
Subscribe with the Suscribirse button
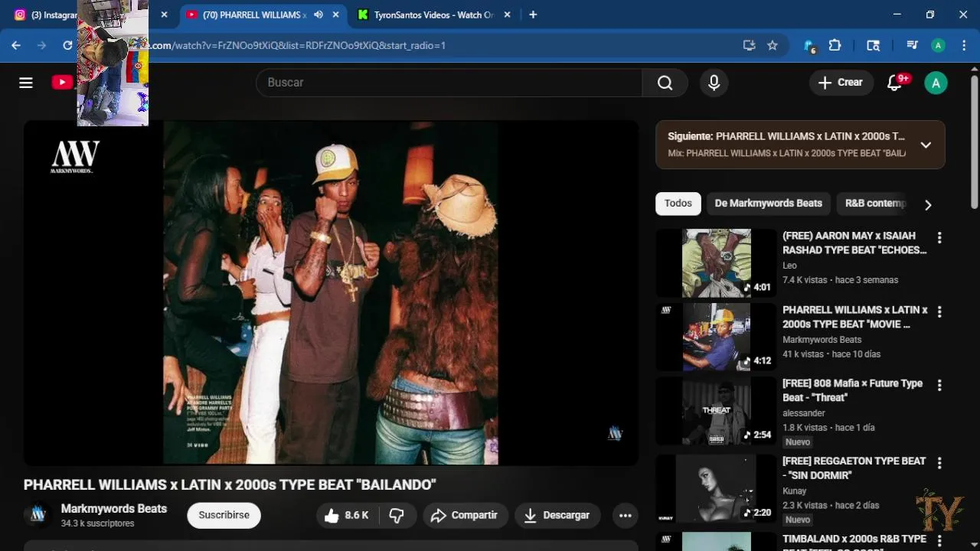(x=224, y=516)
